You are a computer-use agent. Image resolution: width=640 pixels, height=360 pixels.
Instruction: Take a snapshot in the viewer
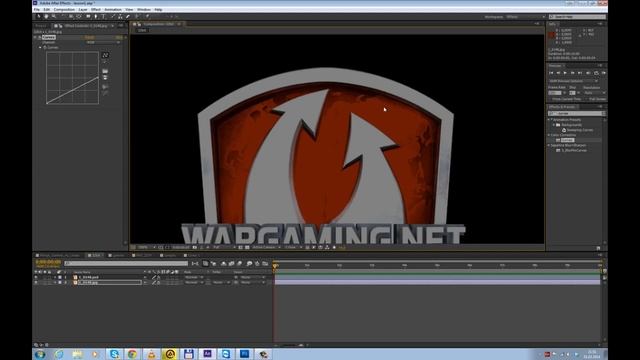195,247
